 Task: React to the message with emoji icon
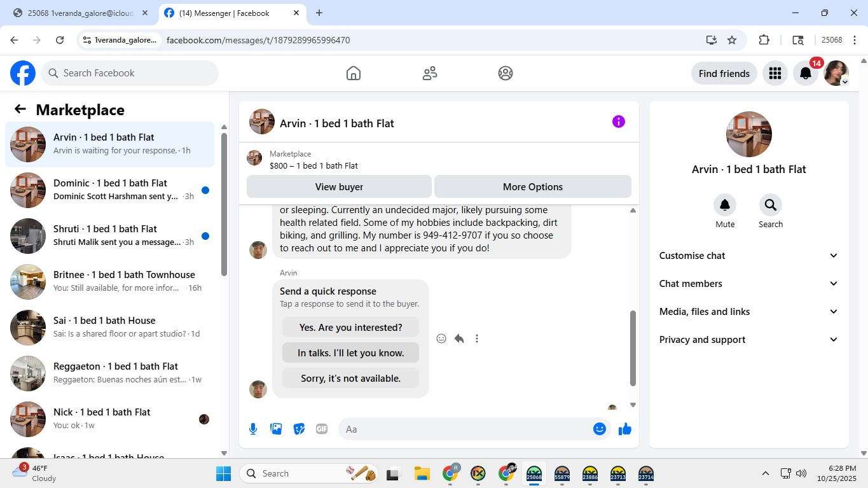(x=441, y=338)
